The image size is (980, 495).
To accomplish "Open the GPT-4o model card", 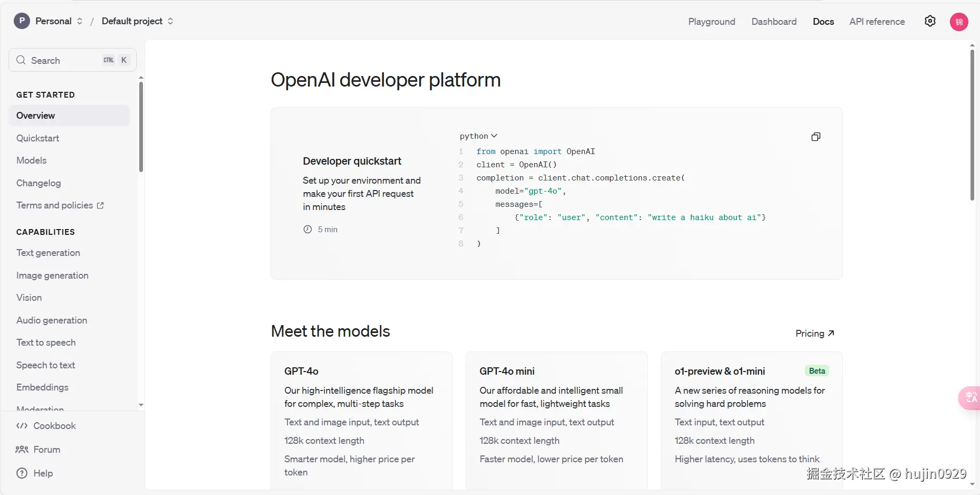I will 361,421.
